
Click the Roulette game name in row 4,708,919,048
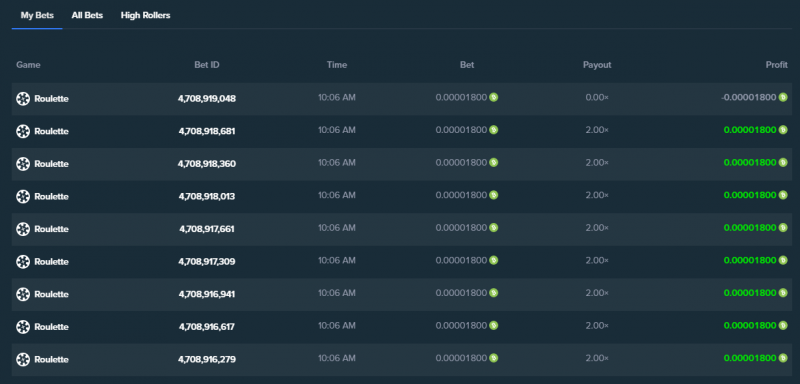point(52,98)
